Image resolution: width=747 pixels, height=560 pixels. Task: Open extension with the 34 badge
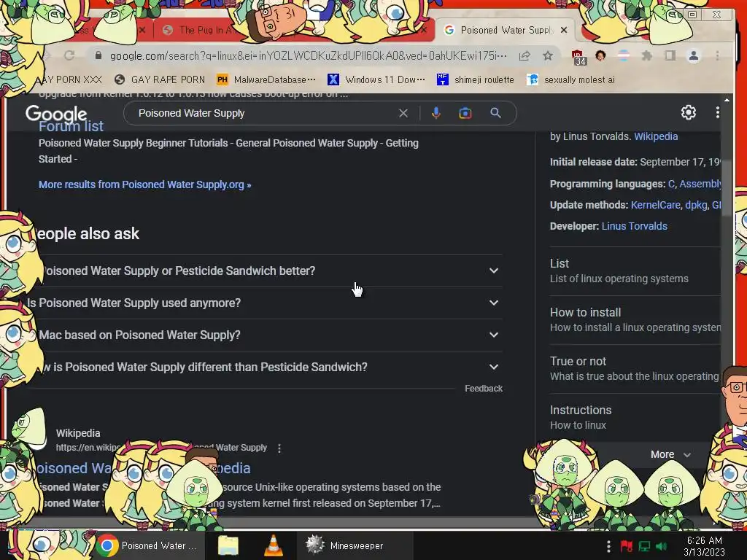pyautogui.click(x=578, y=57)
